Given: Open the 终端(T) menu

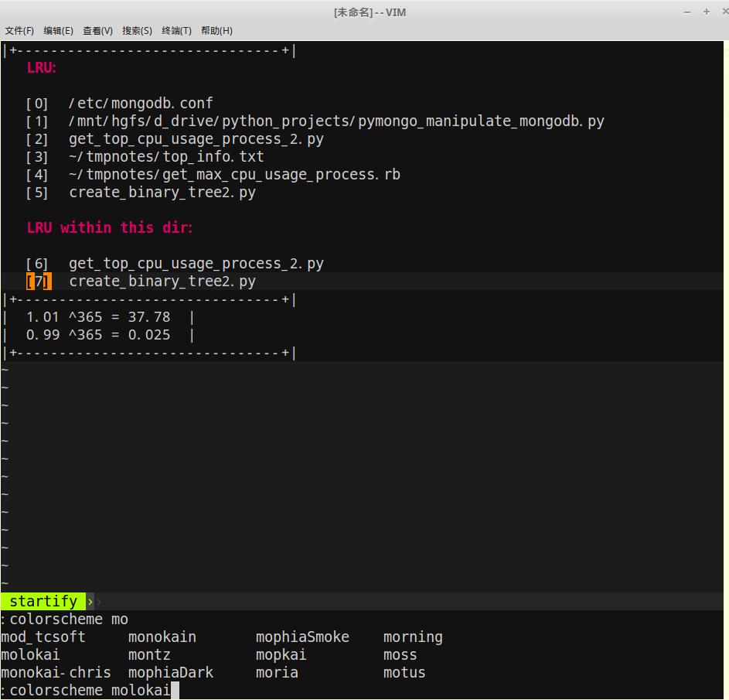Looking at the screenshot, I should pos(177,31).
